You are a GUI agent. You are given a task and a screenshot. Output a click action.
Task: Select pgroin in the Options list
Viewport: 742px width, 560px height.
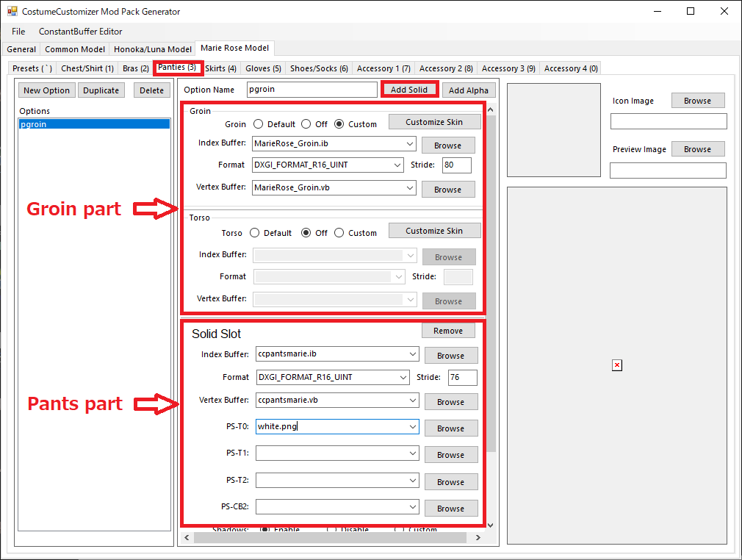tap(94, 124)
